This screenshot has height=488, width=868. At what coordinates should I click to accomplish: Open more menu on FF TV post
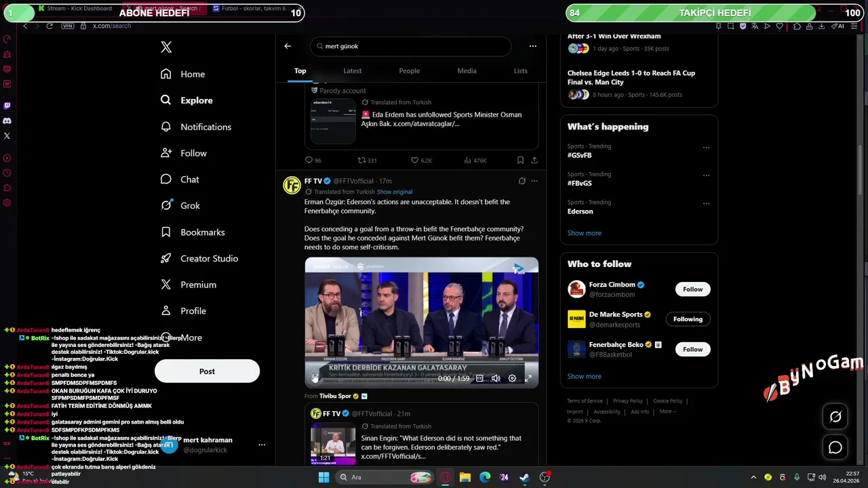[x=534, y=181]
